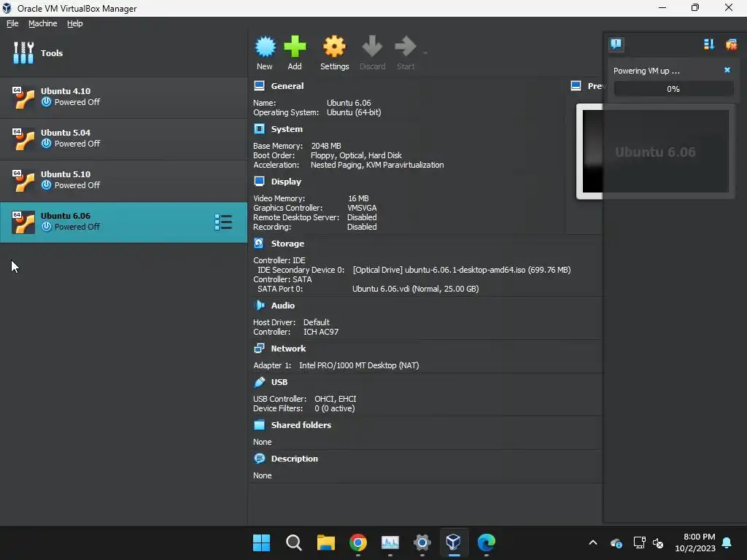This screenshot has height=560, width=747.
Task: Select Ubuntu 5.10 virtual machine
Action: pyautogui.click(x=123, y=180)
